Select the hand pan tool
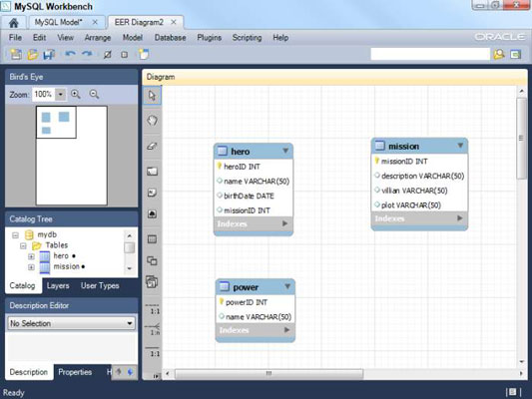This screenshot has width=532, height=399. click(152, 120)
